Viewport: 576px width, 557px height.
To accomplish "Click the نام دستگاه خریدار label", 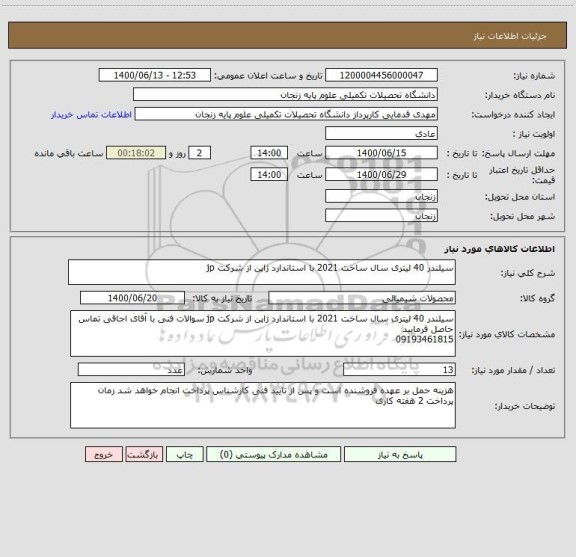I will tap(520, 96).
